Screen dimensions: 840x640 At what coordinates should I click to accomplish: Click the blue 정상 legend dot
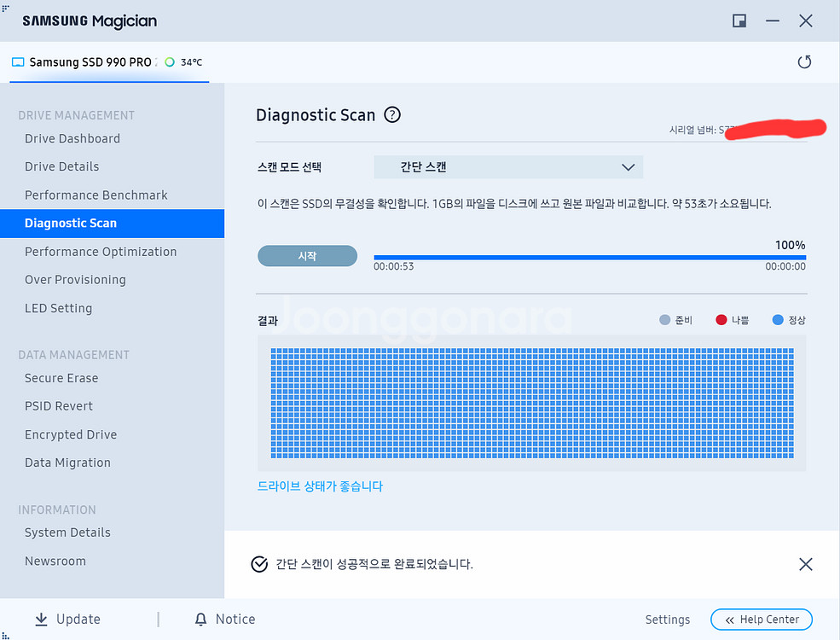coord(778,320)
